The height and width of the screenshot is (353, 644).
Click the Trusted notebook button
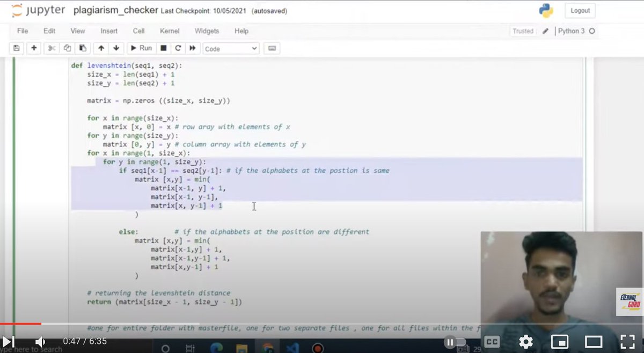523,31
